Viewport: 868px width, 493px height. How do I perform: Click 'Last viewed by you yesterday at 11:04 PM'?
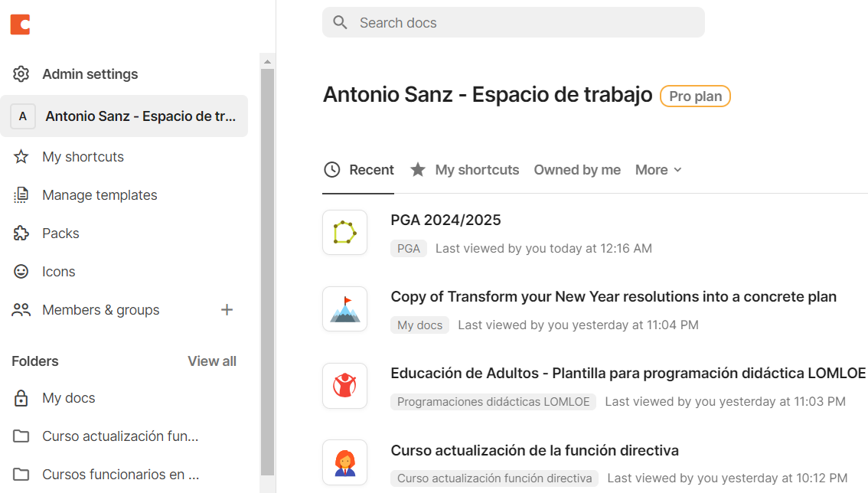pos(578,325)
